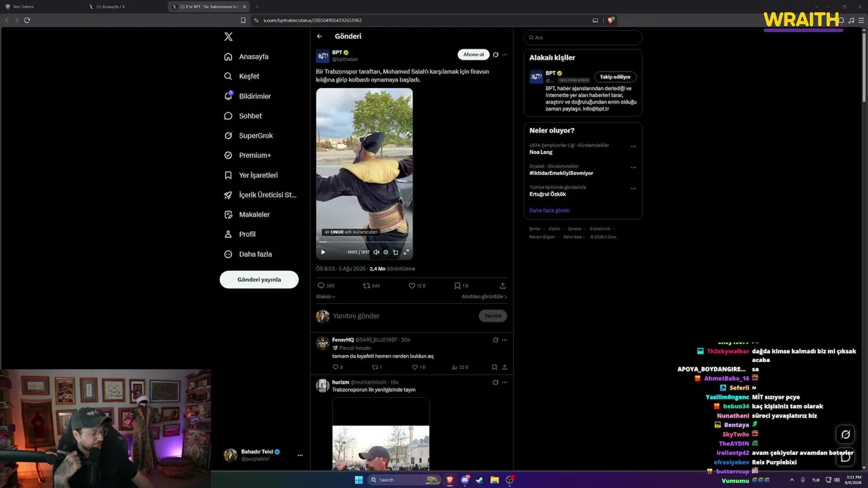Reply to BPT post via comment icon
The height and width of the screenshot is (488, 868).
pos(321,286)
